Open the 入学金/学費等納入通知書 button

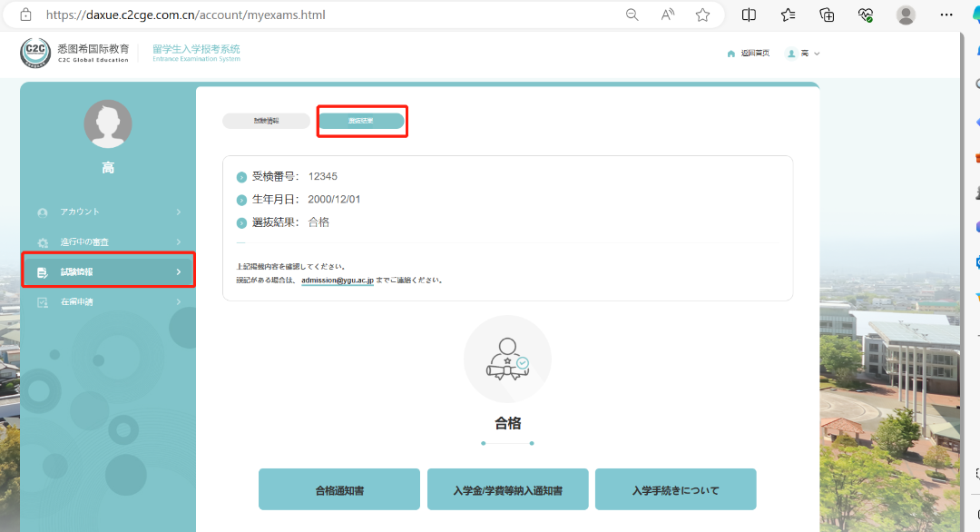coord(507,489)
